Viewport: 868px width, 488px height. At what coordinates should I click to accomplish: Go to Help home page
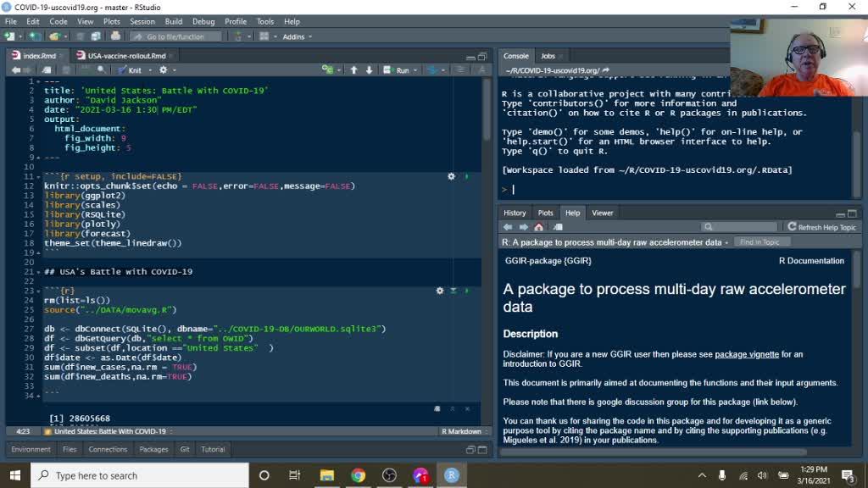click(x=538, y=227)
